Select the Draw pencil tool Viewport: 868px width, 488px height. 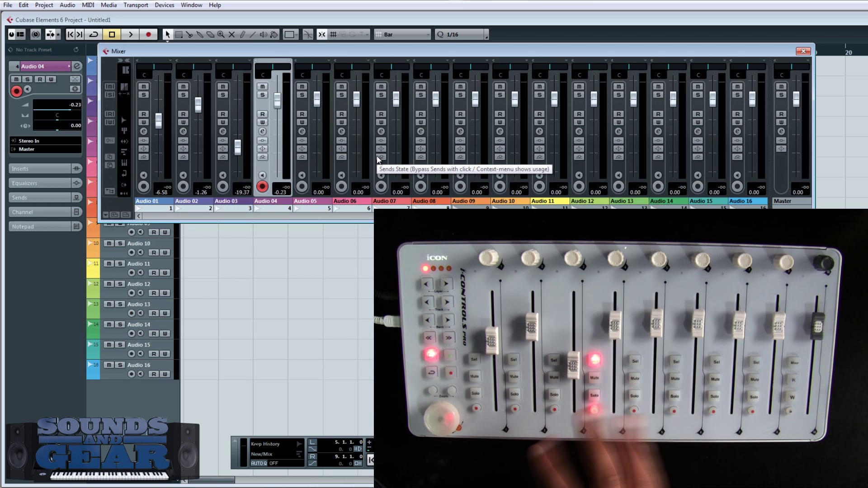243,34
